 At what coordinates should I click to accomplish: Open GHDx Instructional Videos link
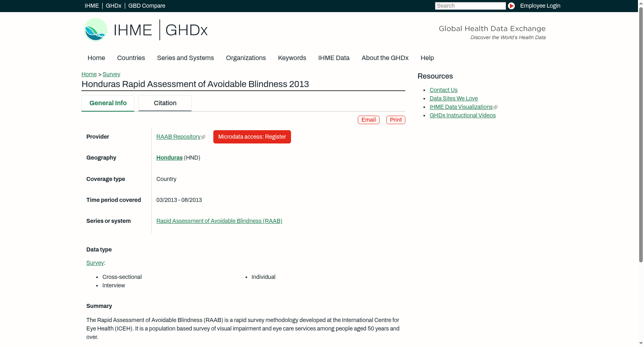[462, 115]
